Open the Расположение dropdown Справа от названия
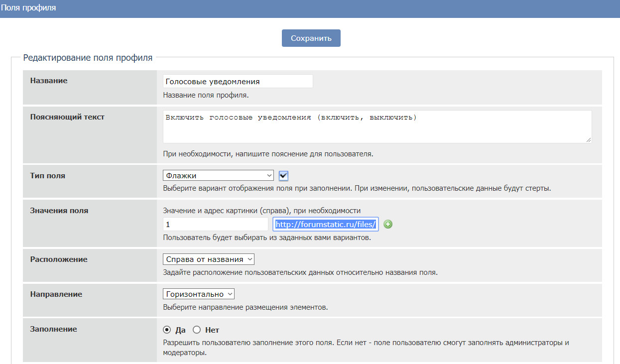The width and height of the screenshot is (620, 364). [209, 259]
